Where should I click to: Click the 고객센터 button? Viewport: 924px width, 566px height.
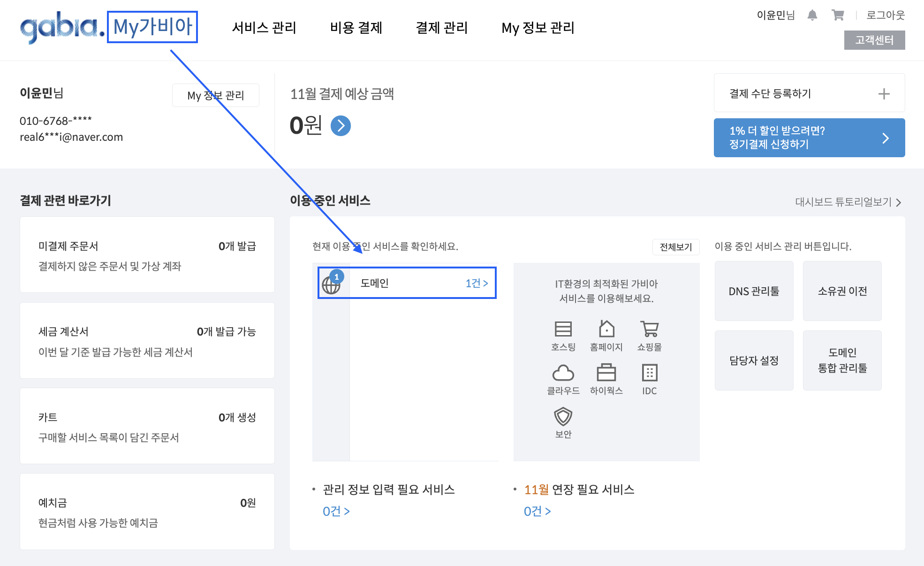[x=874, y=40]
